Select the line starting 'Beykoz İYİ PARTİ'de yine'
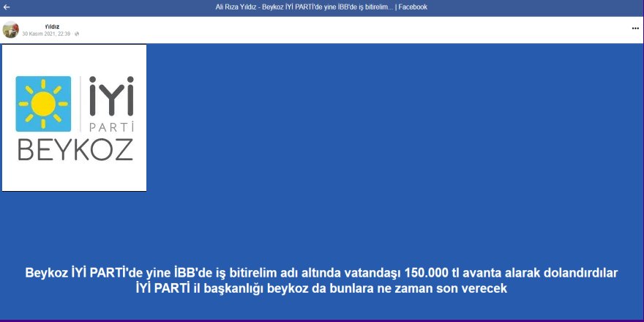This screenshot has width=644, height=322. [321, 273]
